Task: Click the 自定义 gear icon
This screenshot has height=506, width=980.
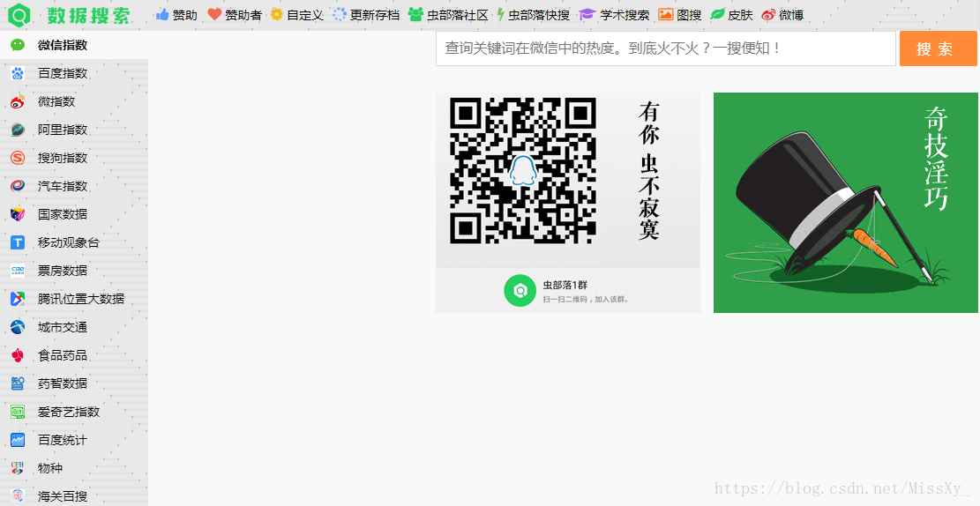Action: coord(277,14)
